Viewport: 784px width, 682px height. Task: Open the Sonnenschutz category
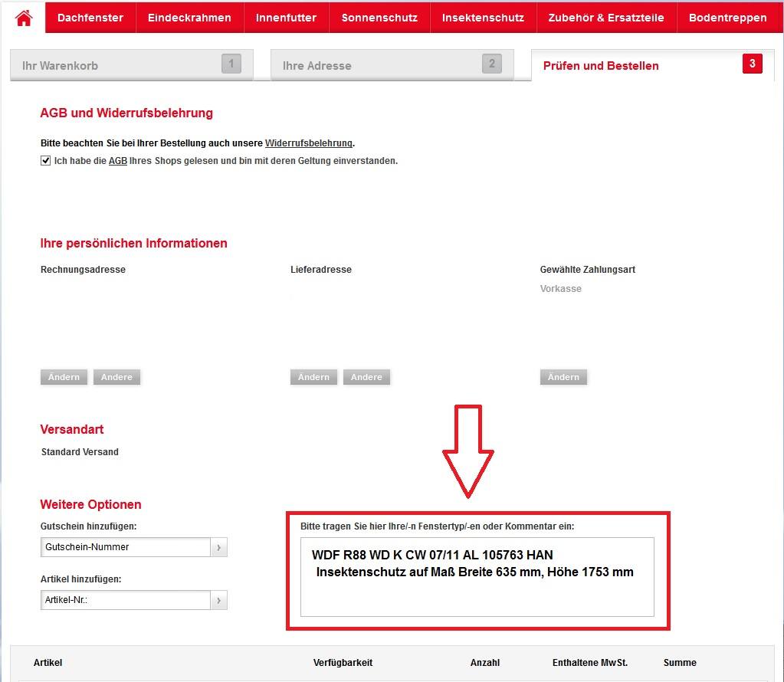coord(379,18)
